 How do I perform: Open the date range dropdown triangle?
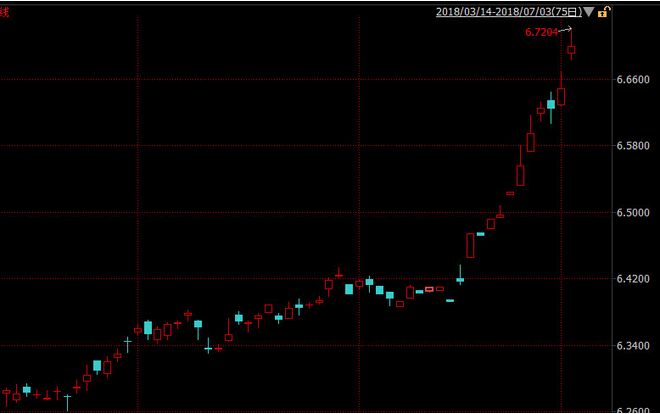[589, 12]
